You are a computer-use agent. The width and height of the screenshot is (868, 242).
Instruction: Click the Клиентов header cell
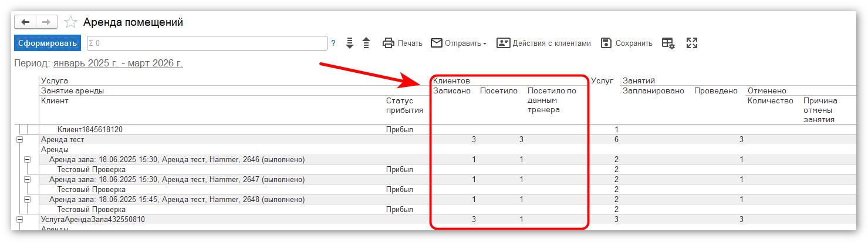(451, 80)
